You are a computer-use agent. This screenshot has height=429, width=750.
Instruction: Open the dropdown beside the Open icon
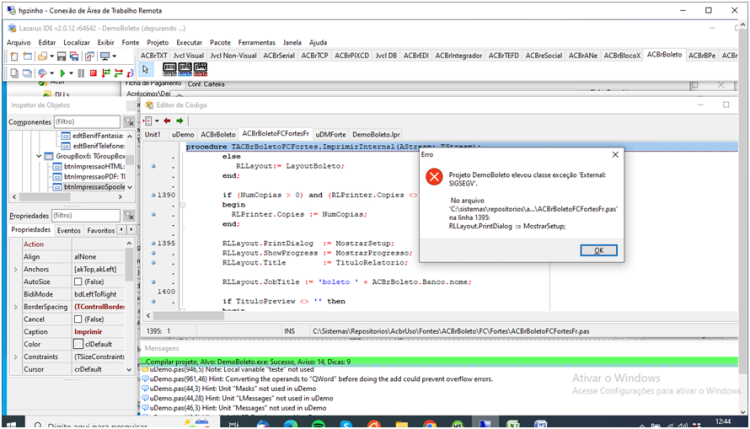click(51, 56)
